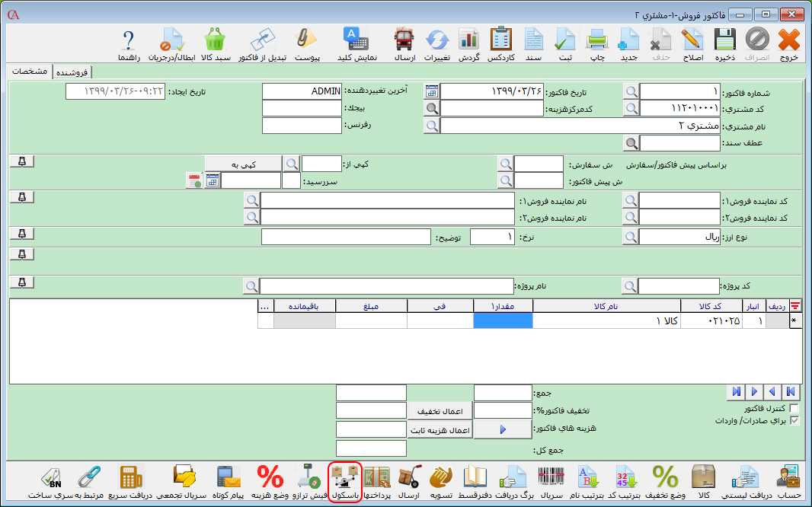Switch to the Seller (فروشنده) tab
The width and height of the screenshot is (812, 507).
click(72, 72)
